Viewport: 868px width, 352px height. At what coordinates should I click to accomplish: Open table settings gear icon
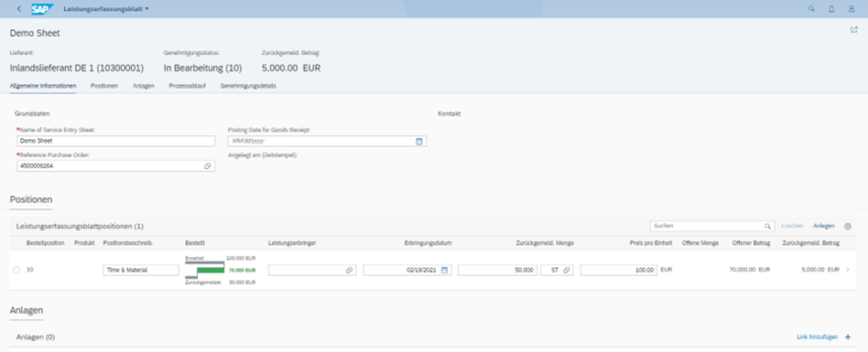click(847, 226)
